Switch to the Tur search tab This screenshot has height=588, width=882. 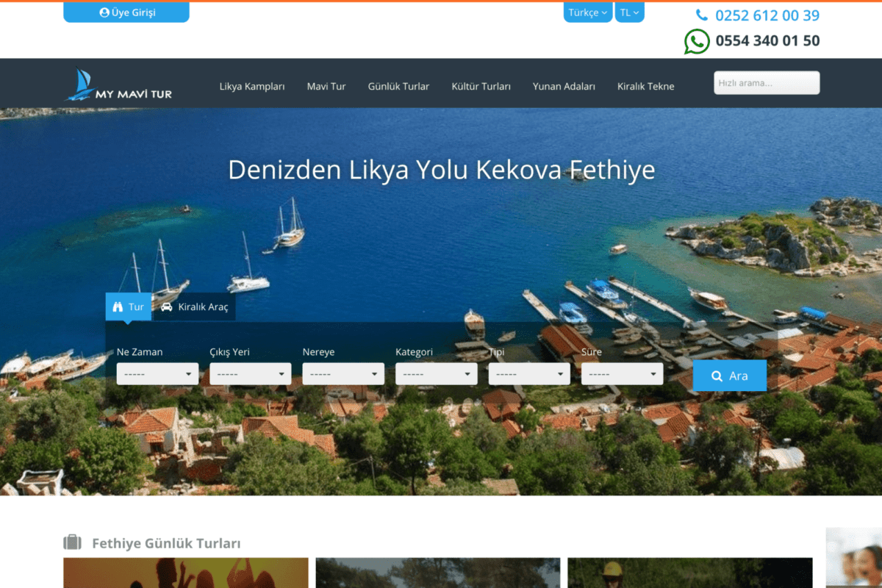click(129, 306)
